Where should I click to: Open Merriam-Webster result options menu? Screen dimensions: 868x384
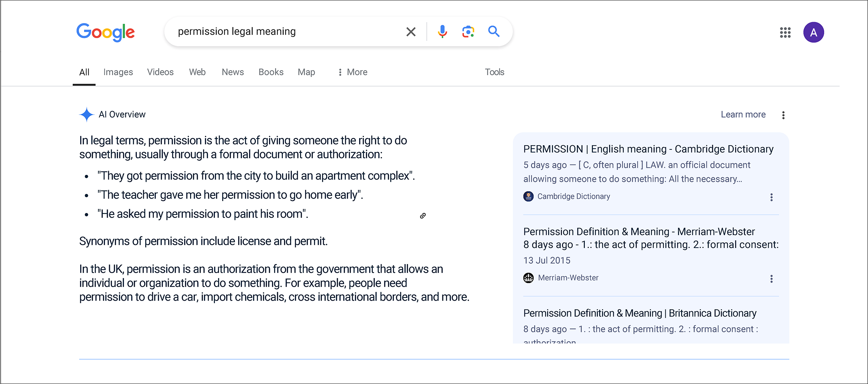[771, 279]
